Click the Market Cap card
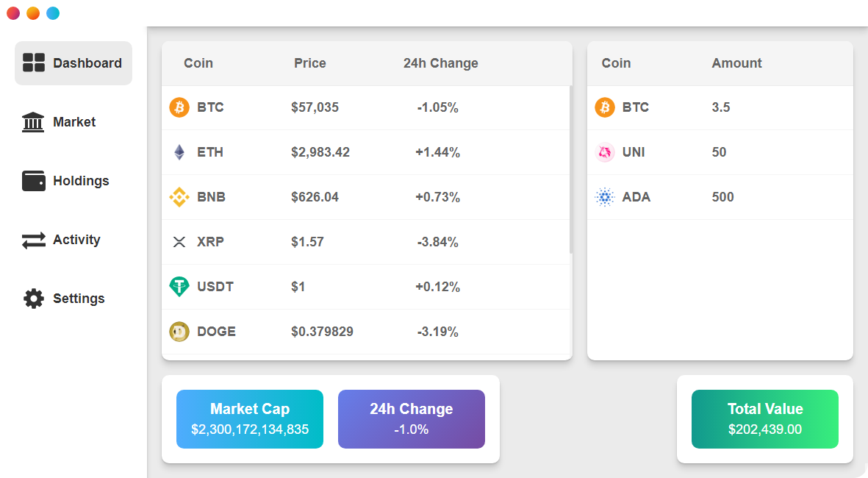The image size is (868, 478). (x=250, y=419)
